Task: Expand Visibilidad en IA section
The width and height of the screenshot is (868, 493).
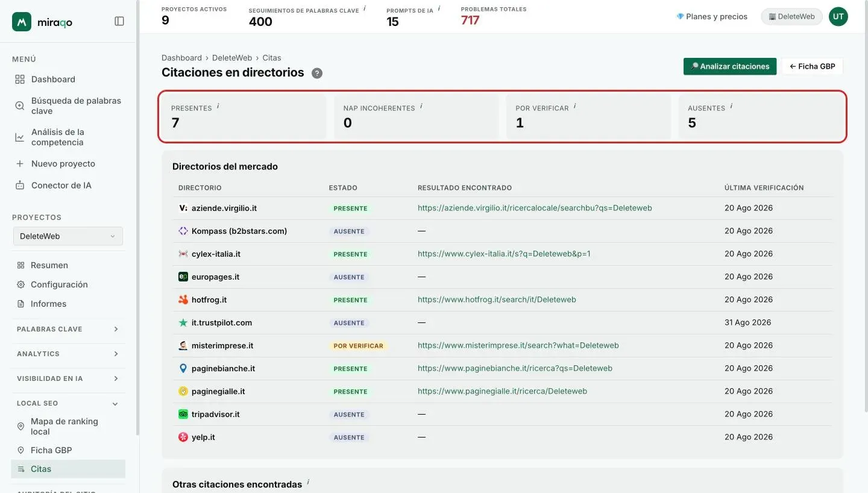Action: pyautogui.click(x=68, y=378)
